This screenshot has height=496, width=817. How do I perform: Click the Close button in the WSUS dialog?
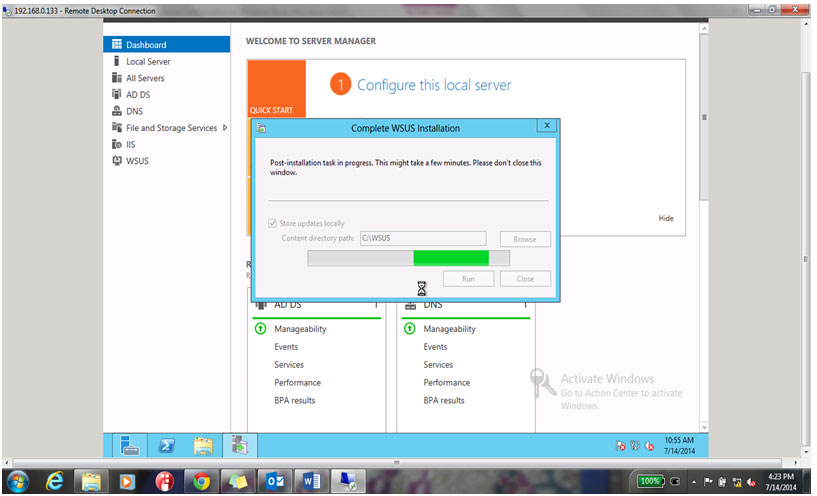point(525,279)
